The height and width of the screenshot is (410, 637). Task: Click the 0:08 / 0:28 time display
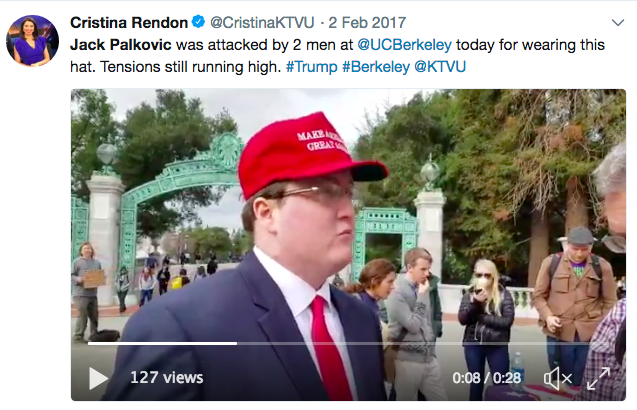pos(487,378)
